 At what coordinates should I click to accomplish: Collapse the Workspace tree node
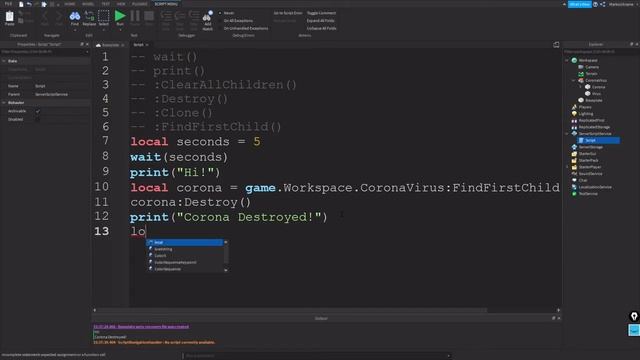click(567, 60)
